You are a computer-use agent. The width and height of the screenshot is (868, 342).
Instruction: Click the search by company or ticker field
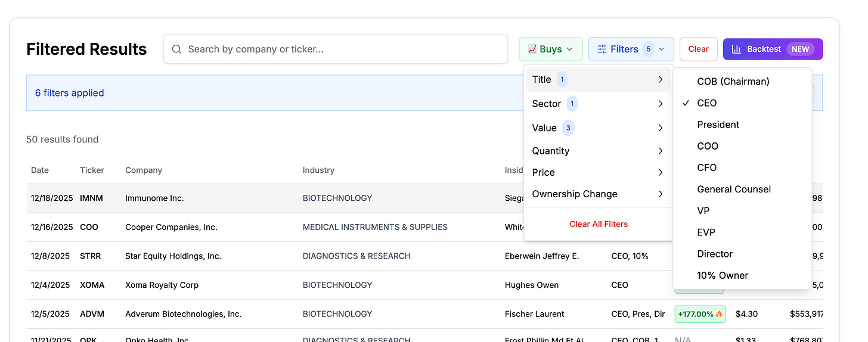tap(335, 49)
